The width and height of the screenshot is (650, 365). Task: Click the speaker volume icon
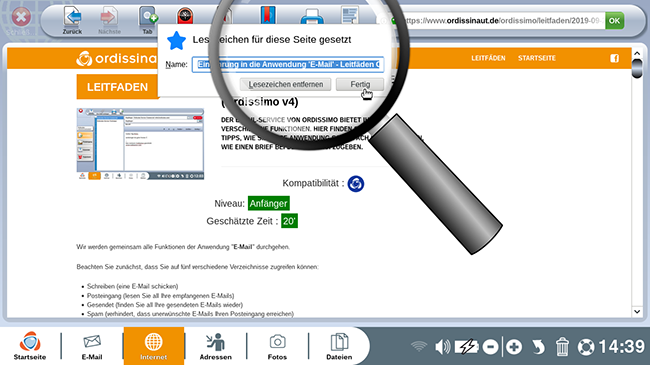click(x=442, y=347)
